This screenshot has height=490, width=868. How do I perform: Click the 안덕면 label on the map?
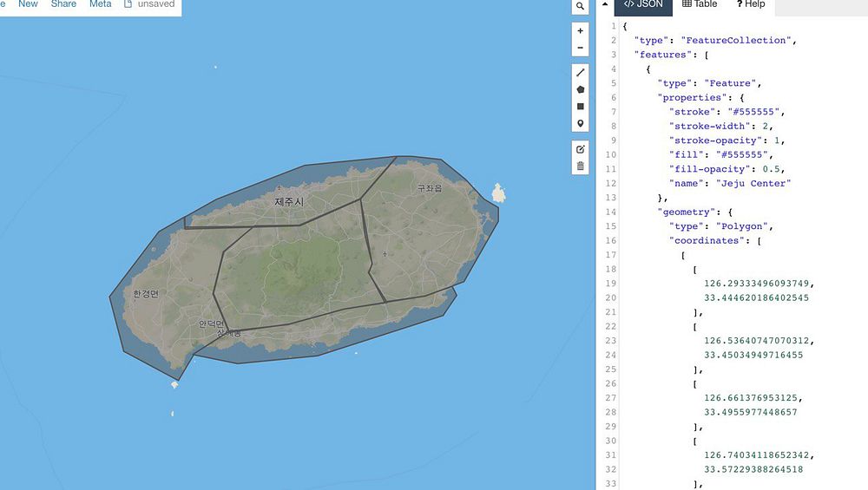(212, 323)
